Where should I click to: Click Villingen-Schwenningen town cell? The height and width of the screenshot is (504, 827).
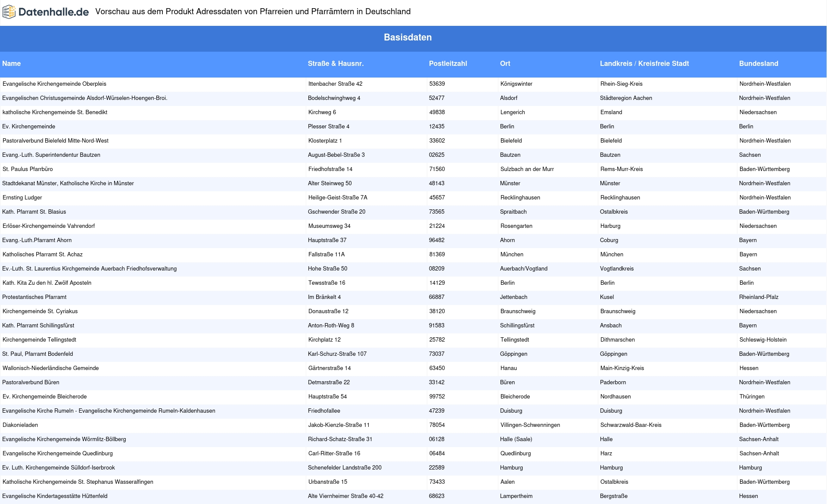[x=530, y=425]
